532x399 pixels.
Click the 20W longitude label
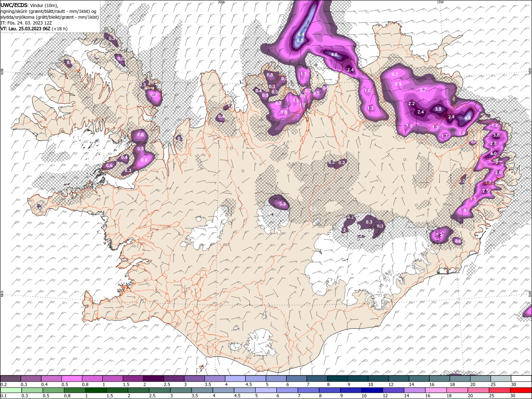pyautogui.click(x=221, y=2)
